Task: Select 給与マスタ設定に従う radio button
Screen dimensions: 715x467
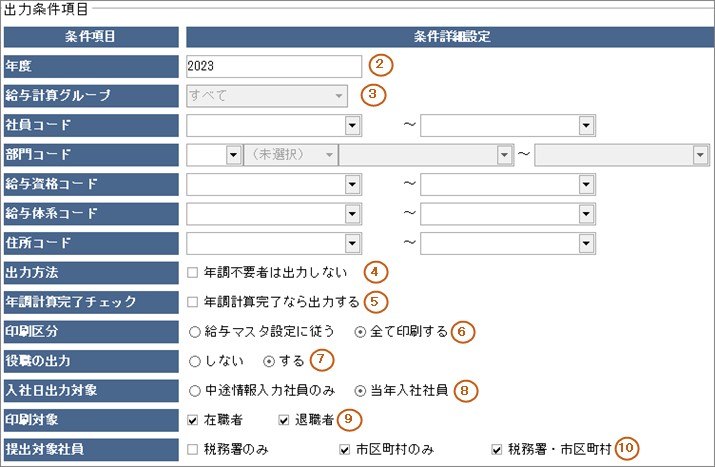Action: tap(193, 331)
